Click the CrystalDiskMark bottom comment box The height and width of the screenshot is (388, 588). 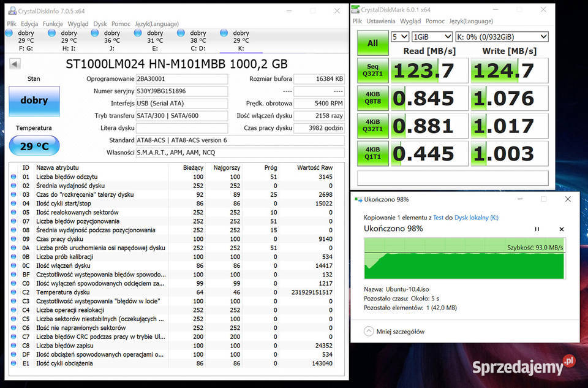pyautogui.click(x=453, y=178)
